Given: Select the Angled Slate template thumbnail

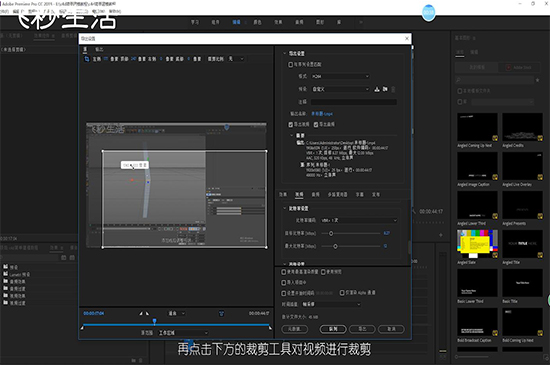Looking at the screenshot, I should tap(477, 244).
